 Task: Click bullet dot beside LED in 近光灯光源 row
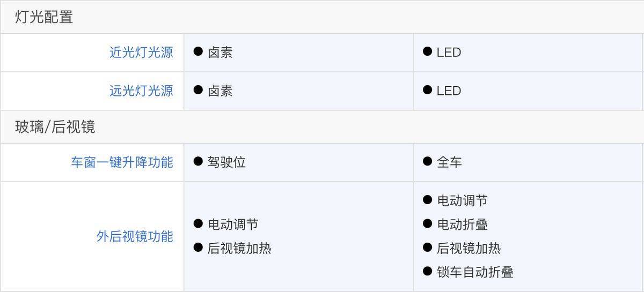click(x=427, y=51)
